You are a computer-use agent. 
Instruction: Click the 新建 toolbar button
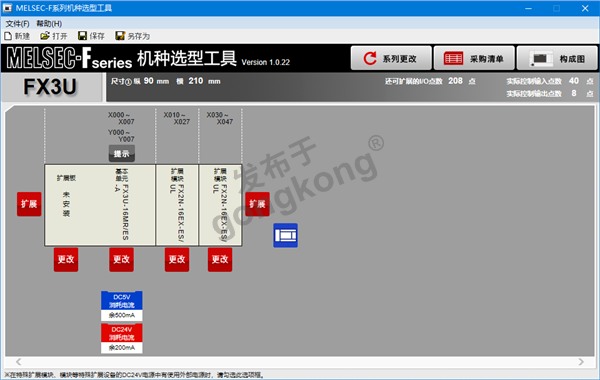(17, 36)
